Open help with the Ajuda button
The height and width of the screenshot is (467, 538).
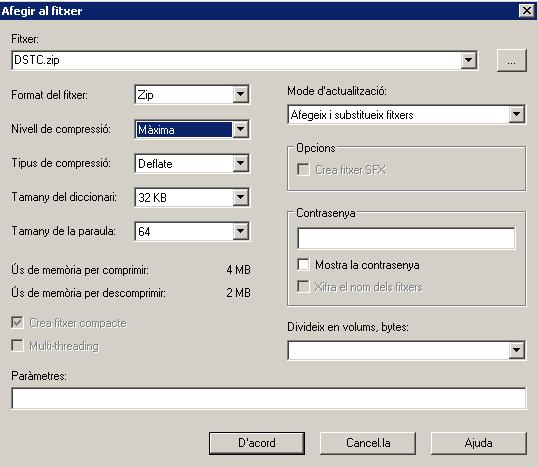[479, 443]
